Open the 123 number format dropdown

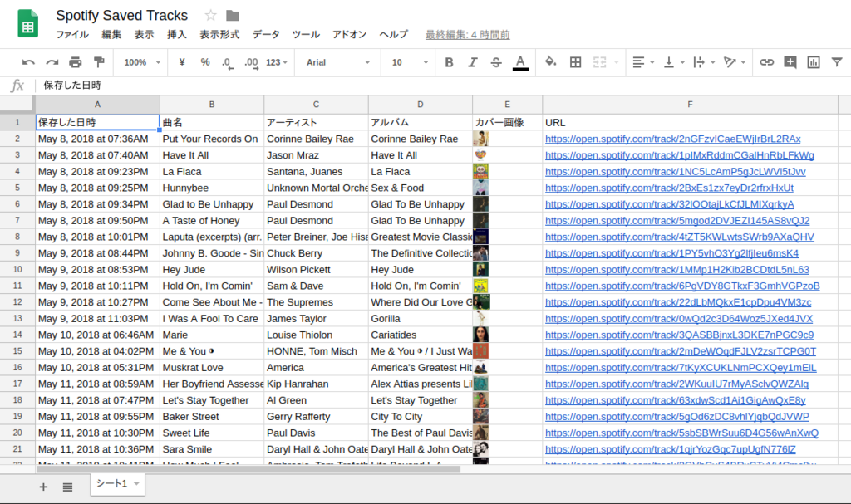coord(276,62)
